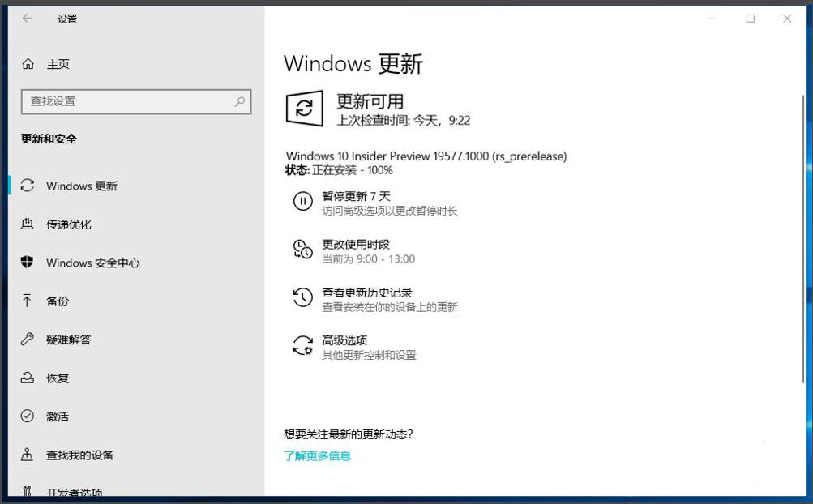Click the upward arrow icon for 备份
Screen dimensions: 813x504
click(x=27, y=301)
